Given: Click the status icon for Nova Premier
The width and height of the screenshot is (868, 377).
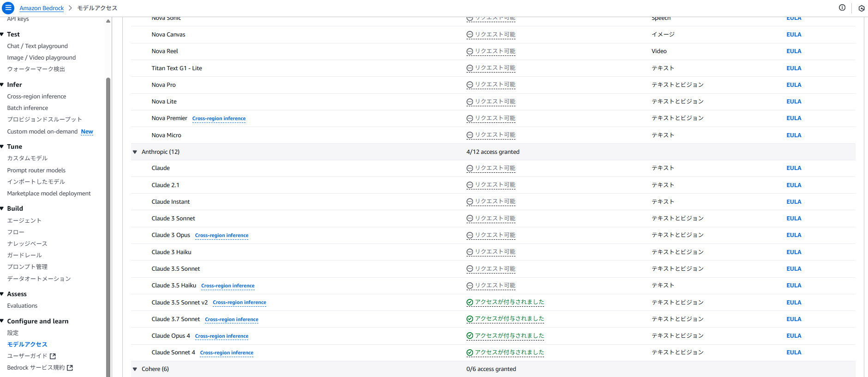Looking at the screenshot, I should [470, 118].
